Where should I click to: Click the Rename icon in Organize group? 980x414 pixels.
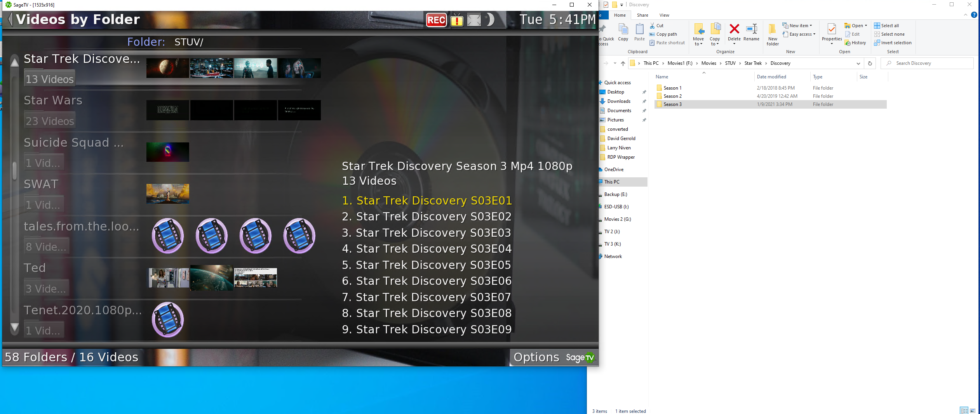[751, 32]
